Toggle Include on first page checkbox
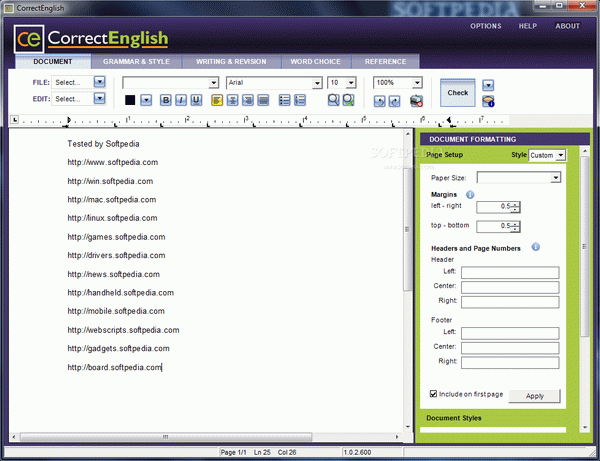Viewport: 600px width, 461px height. pos(433,394)
